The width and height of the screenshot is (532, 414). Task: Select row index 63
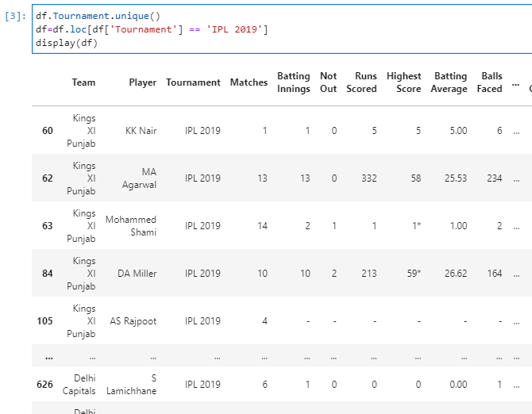(x=48, y=225)
